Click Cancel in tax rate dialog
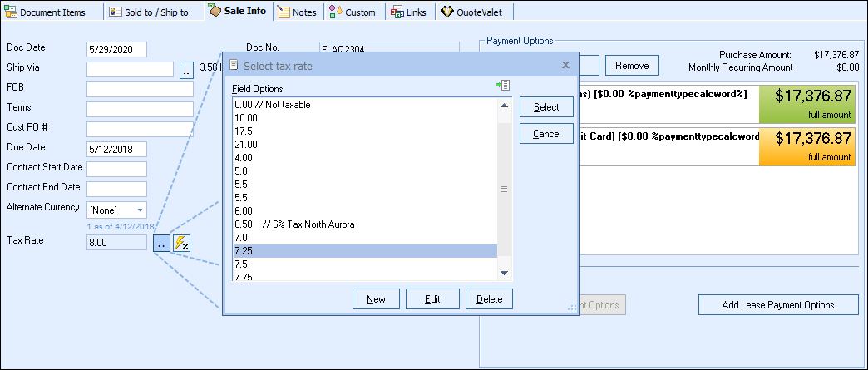The image size is (868, 370). 546,134
